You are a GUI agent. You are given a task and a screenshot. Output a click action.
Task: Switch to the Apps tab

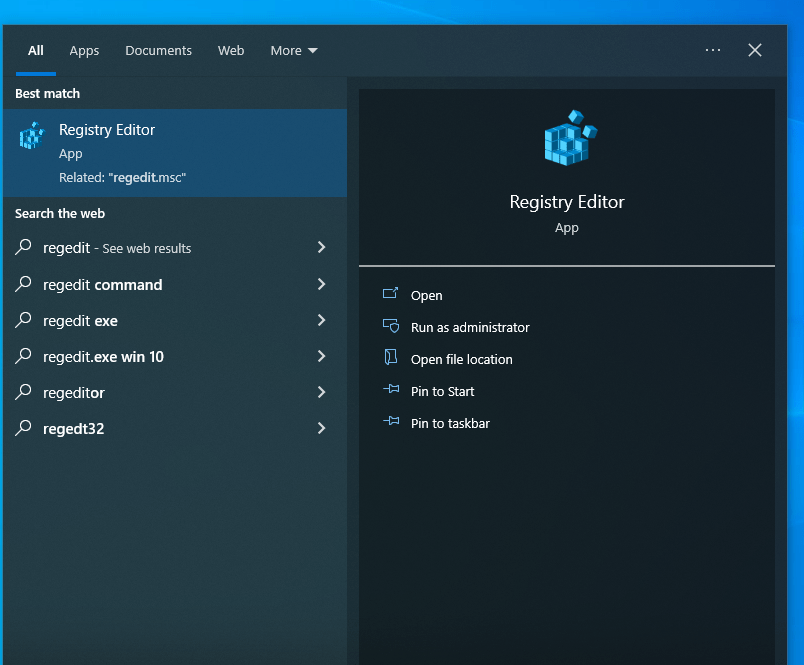(x=84, y=50)
